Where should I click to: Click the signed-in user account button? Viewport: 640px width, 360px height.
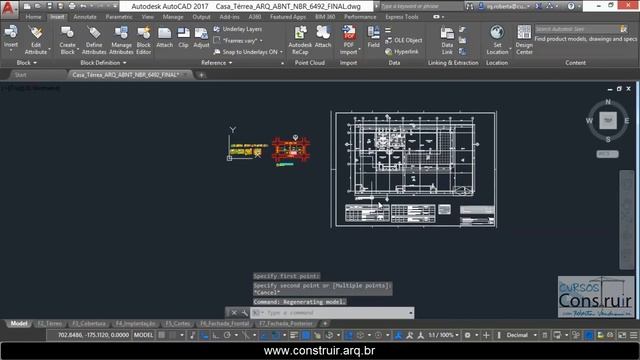[x=504, y=6]
